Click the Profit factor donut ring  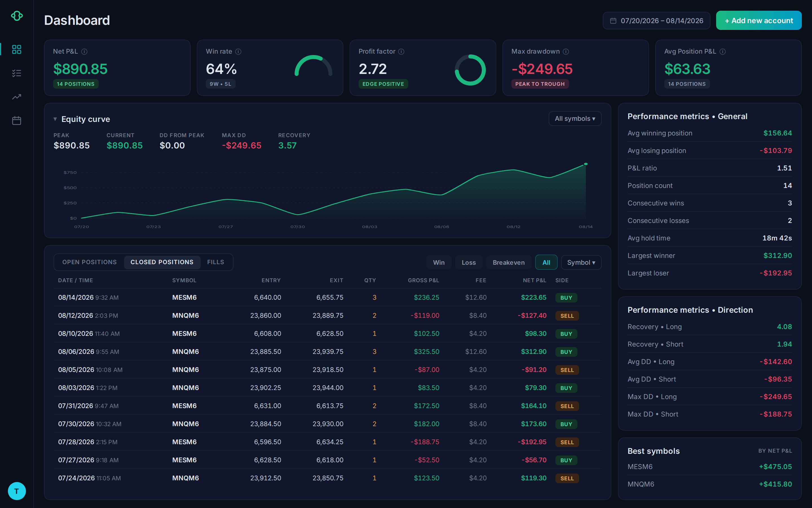(x=470, y=70)
